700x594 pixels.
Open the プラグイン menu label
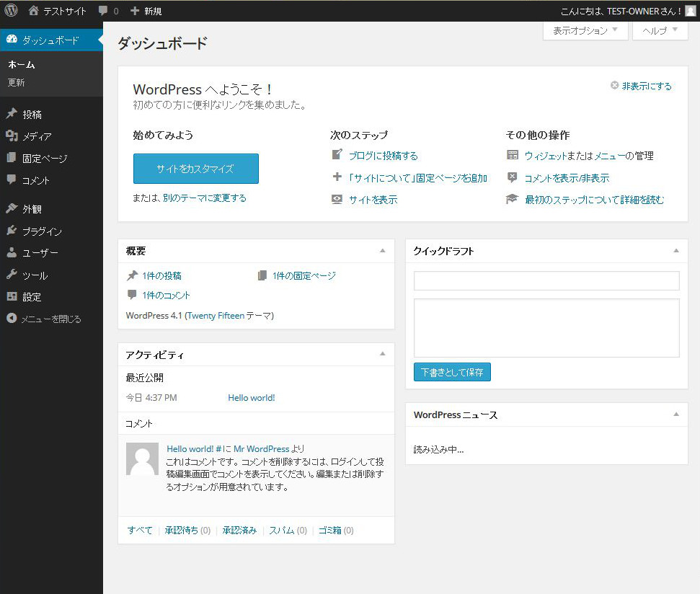pos(42,231)
